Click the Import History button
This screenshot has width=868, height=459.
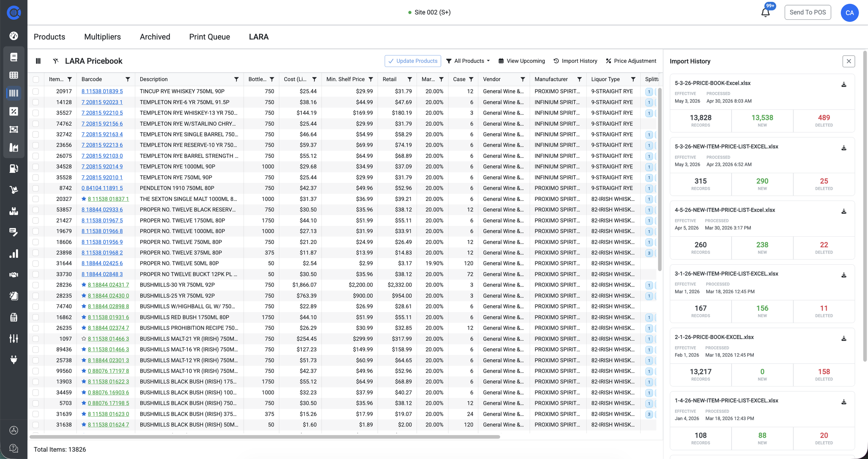point(575,61)
